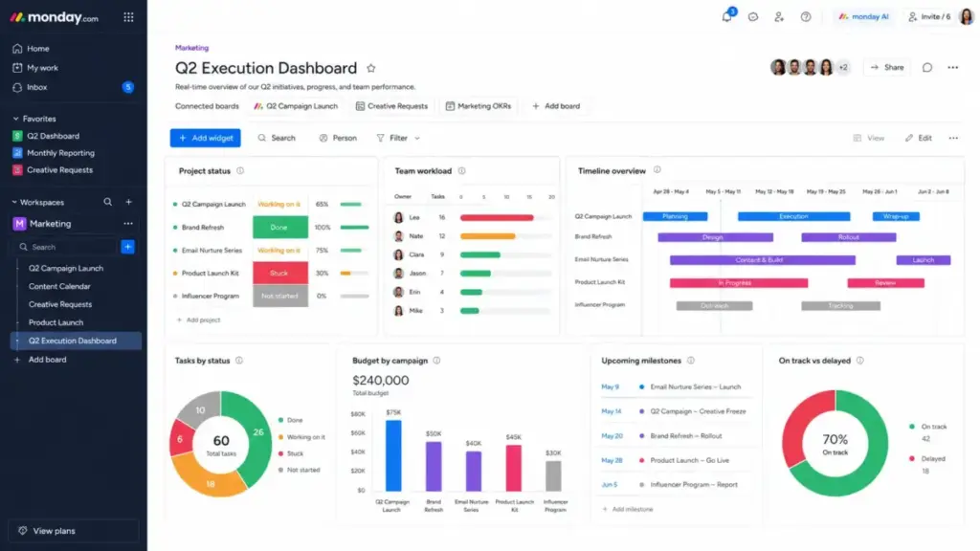Open monday AI assistant
The height and width of the screenshot is (551, 980).
pyautogui.click(x=863, y=17)
